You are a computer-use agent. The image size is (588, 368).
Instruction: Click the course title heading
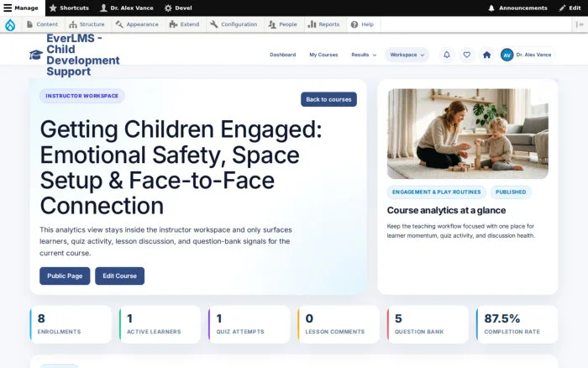click(181, 167)
